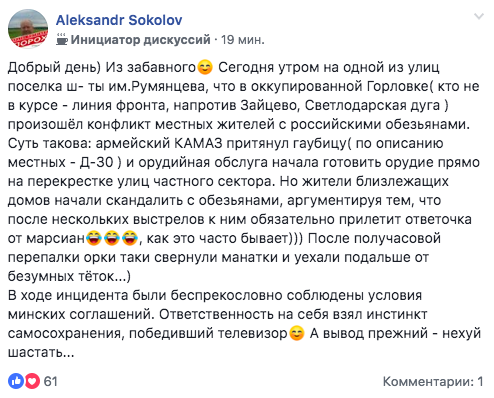The image size is (494, 398).
Task: Click the word КАМАЗ in the post
Action: pyautogui.click(x=198, y=143)
